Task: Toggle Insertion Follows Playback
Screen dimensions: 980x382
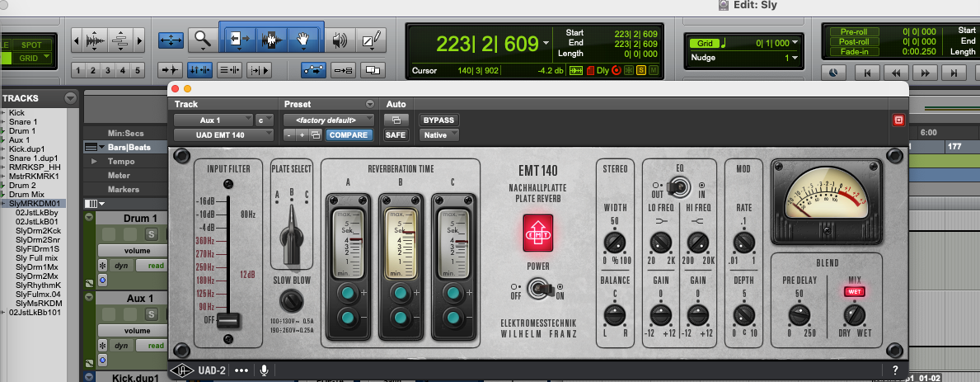Action: tap(259, 70)
